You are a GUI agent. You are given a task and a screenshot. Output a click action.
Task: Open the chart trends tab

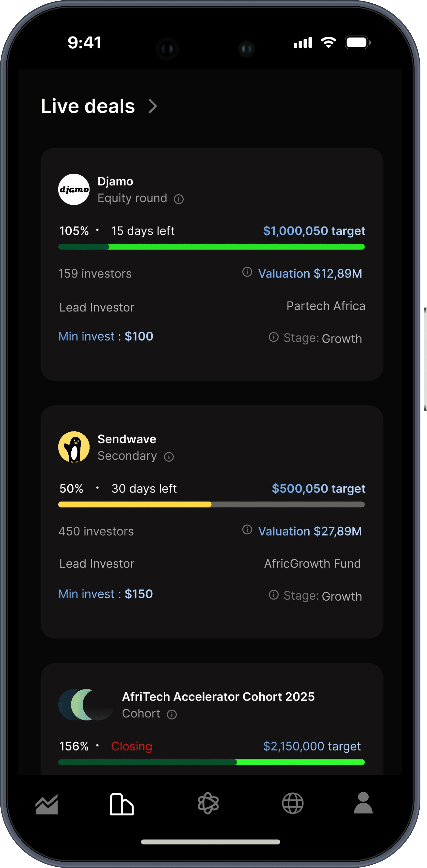tap(47, 804)
